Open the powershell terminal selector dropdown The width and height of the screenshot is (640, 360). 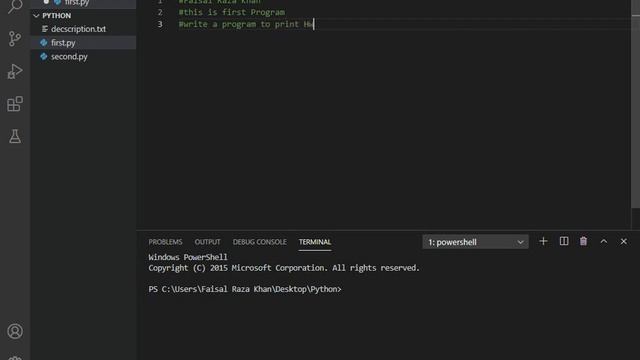click(475, 242)
